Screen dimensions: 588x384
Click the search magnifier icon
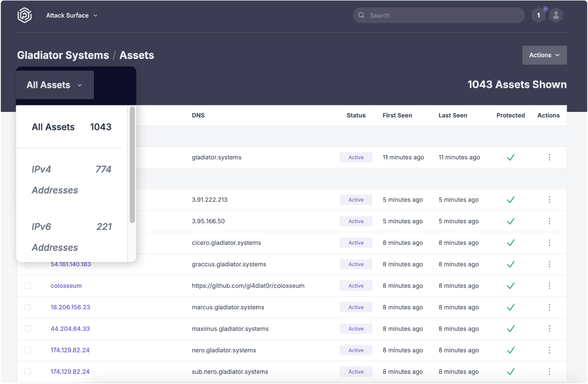pyautogui.click(x=361, y=15)
